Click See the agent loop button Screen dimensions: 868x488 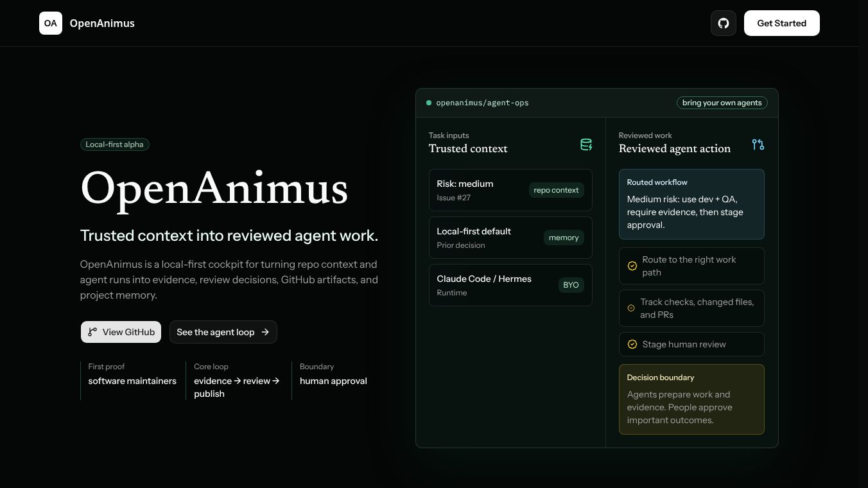(223, 332)
